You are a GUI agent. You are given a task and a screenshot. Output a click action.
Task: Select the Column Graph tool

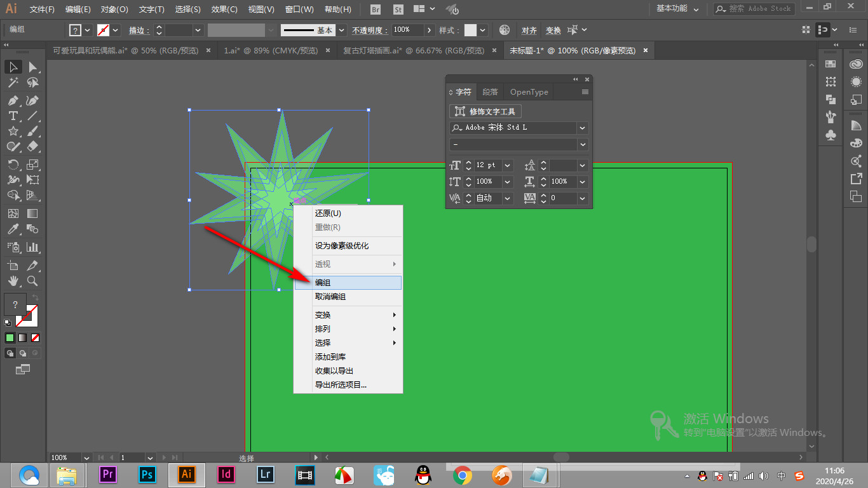click(33, 247)
